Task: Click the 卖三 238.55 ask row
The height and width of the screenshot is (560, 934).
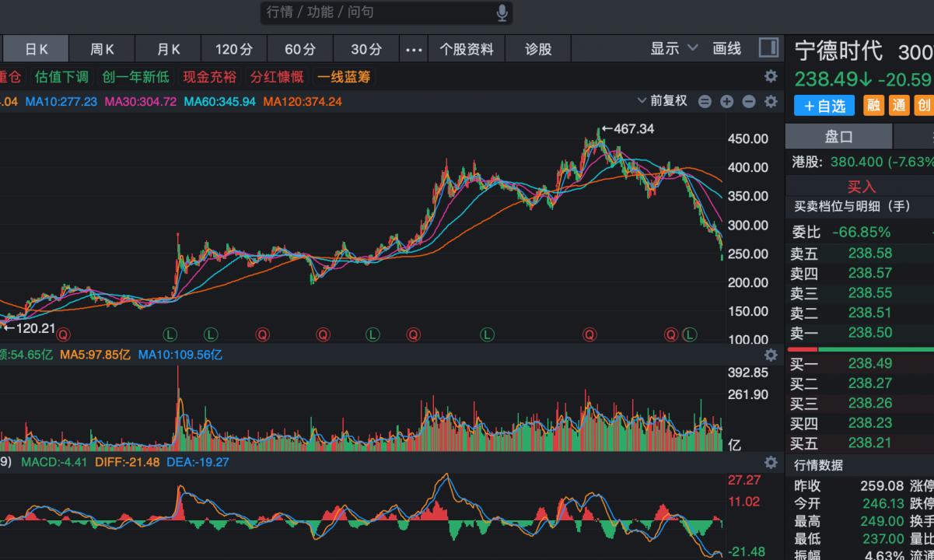Action: pos(860,293)
